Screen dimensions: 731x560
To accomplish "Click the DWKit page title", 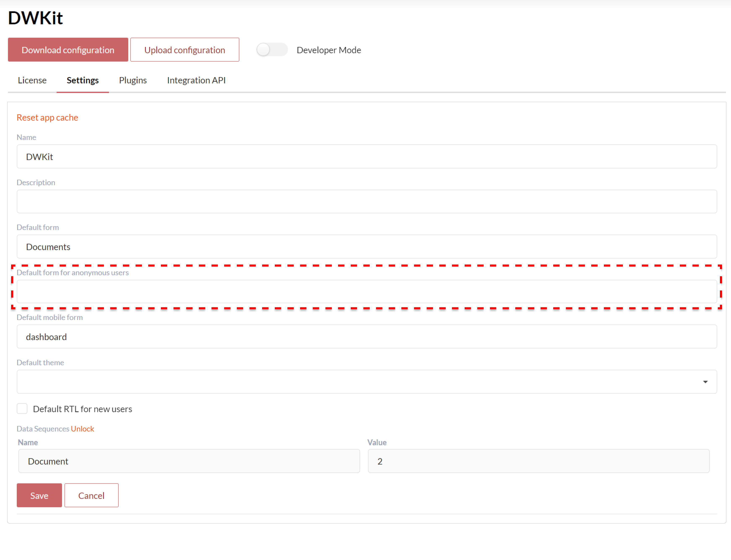I will pos(35,18).
